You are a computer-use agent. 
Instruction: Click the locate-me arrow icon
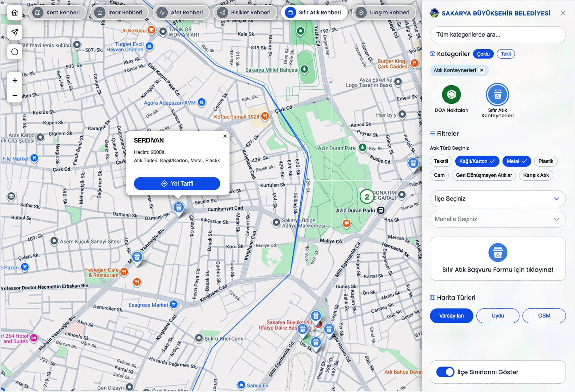[15, 32]
